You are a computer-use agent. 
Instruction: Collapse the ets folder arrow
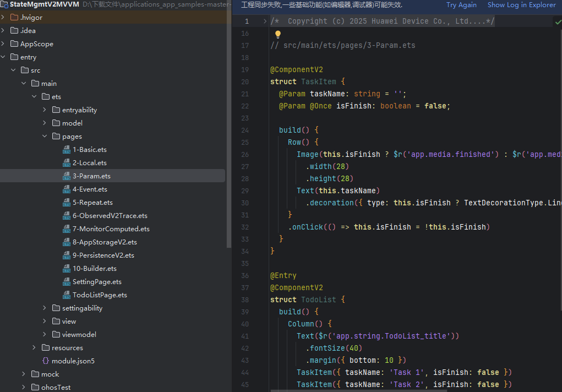coord(34,96)
